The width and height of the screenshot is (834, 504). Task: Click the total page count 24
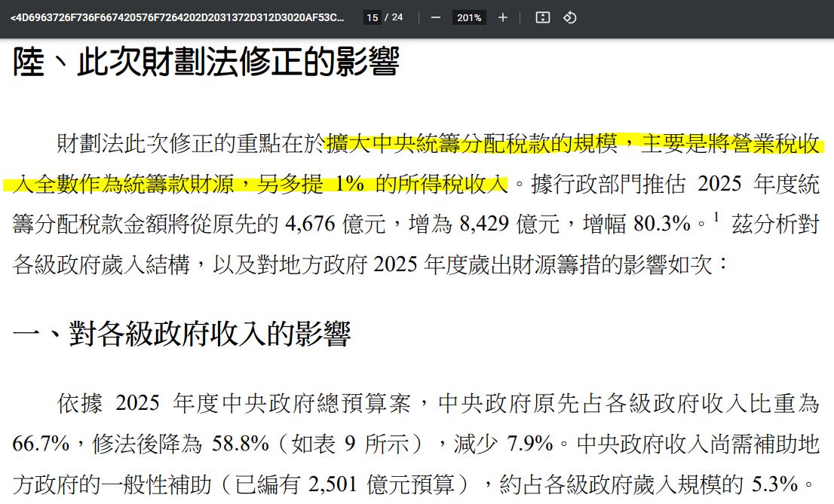tap(397, 17)
